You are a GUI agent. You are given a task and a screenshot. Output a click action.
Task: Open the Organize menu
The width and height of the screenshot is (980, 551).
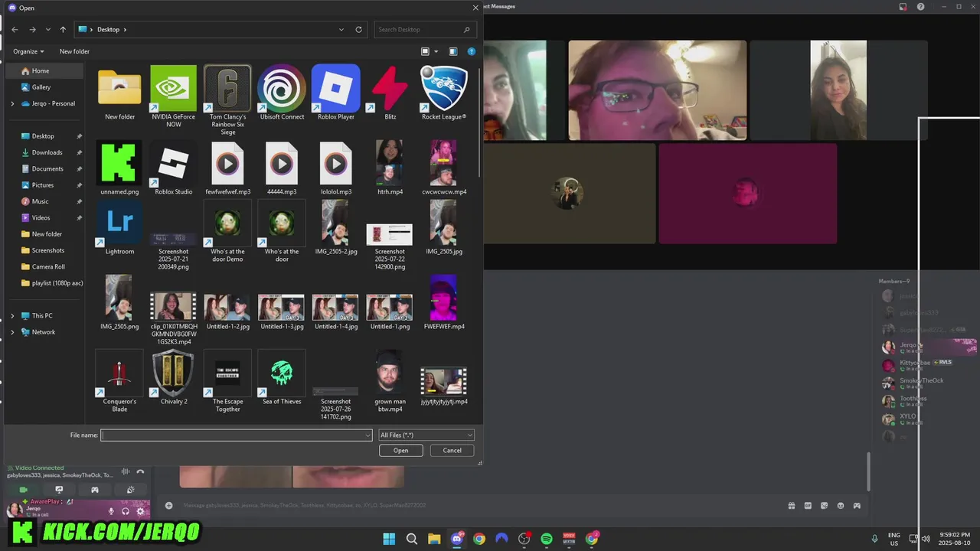(x=28, y=51)
